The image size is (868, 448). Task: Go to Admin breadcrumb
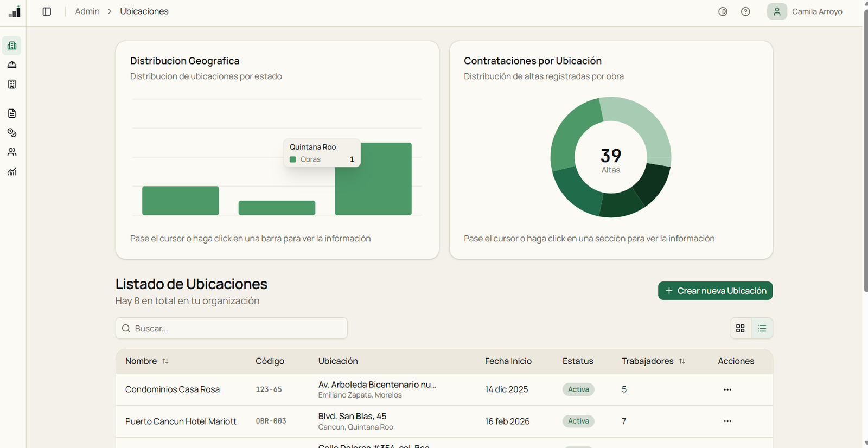coord(87,11)
